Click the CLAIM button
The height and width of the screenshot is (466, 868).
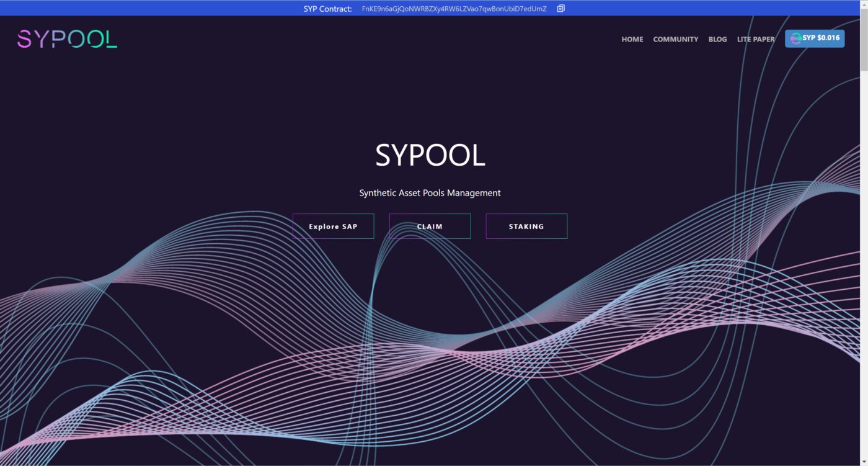(430, 226)
